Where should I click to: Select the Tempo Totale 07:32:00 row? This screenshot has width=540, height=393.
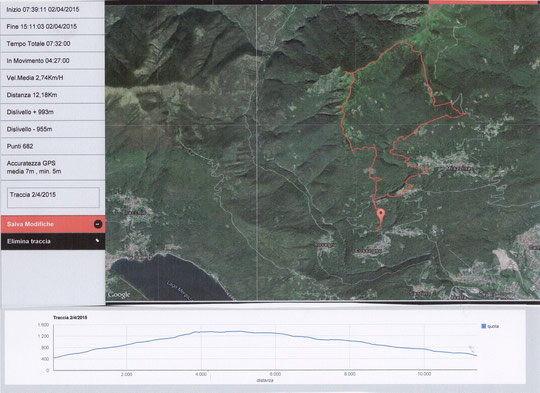53,44
